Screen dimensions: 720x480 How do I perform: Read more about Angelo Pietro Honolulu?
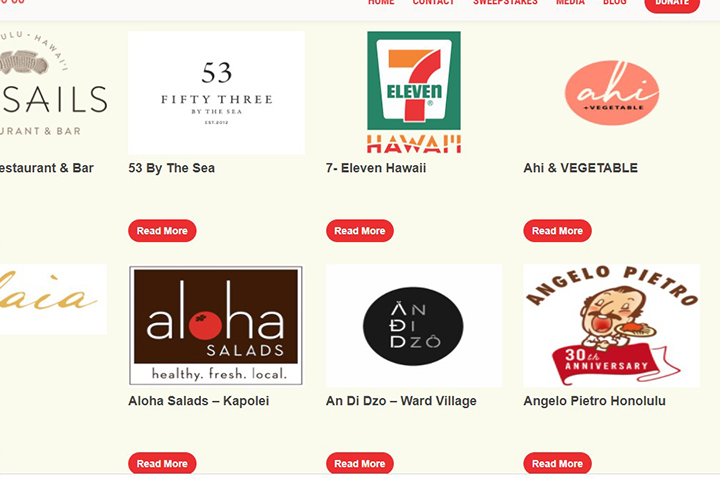click(557, 463)
